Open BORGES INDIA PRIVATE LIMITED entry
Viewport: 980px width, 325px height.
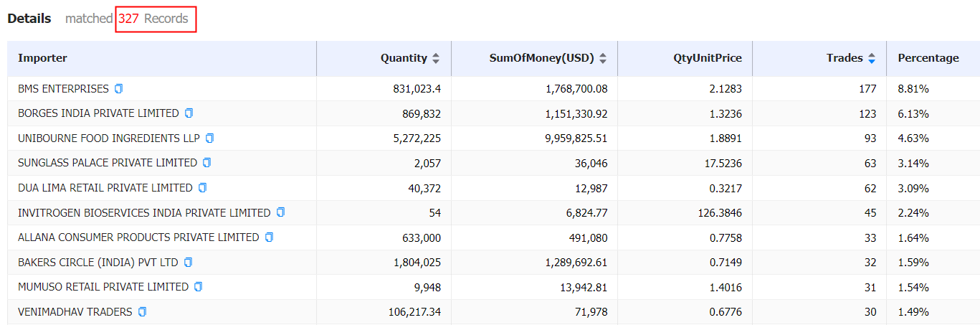click(x=98, y=113)
